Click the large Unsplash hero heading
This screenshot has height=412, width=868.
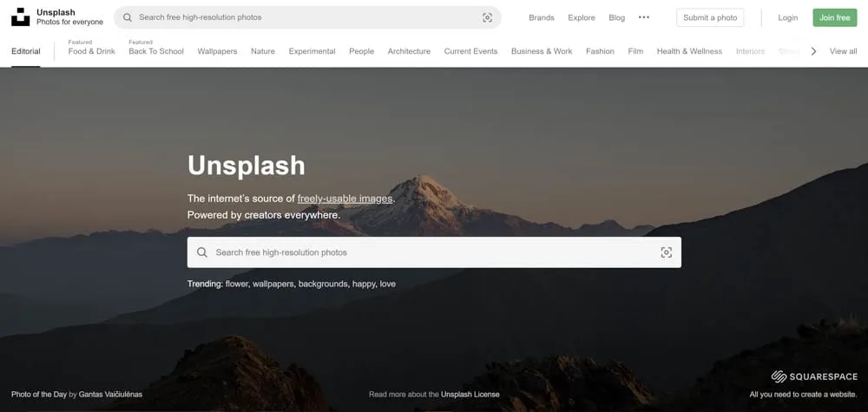pos(247,166)
